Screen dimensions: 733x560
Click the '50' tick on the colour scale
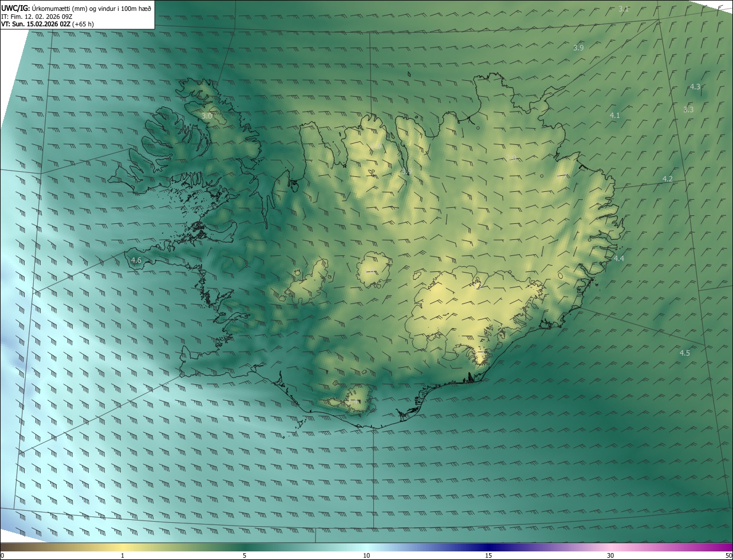pyautogui.click(x=728, y=555)
